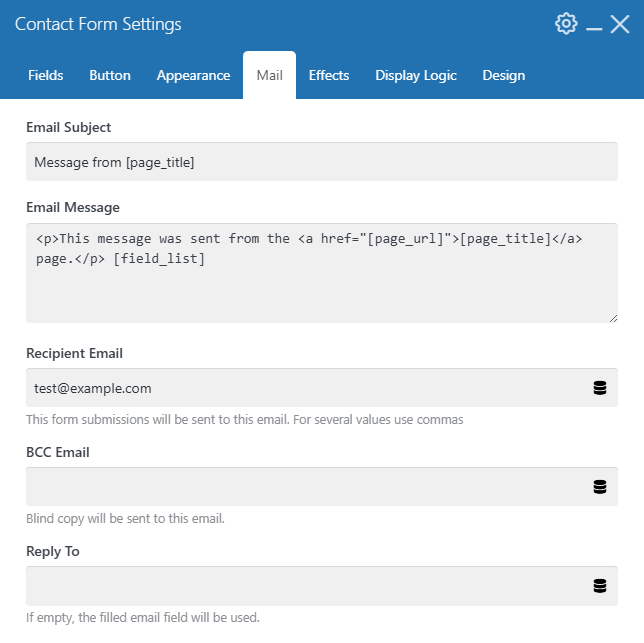Open the Design tab
Viewport: 644px width, 643px height.
(x=504, y=75)
